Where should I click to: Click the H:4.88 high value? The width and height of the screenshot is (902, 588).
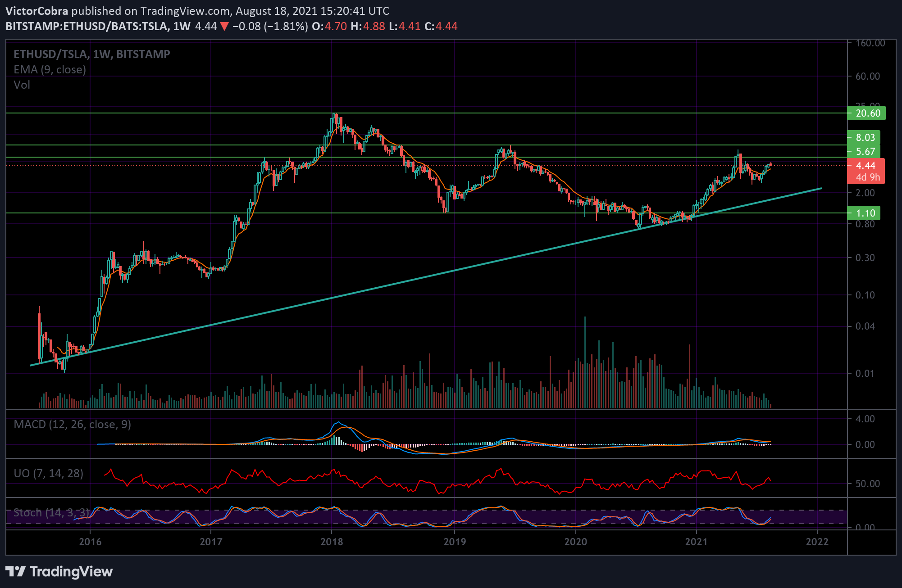tap(368, 26)
